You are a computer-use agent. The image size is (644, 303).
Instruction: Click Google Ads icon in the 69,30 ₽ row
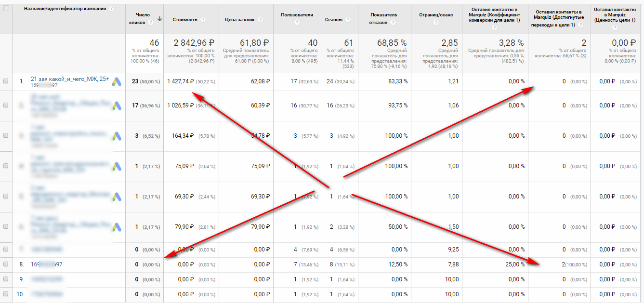click(117, 197)
